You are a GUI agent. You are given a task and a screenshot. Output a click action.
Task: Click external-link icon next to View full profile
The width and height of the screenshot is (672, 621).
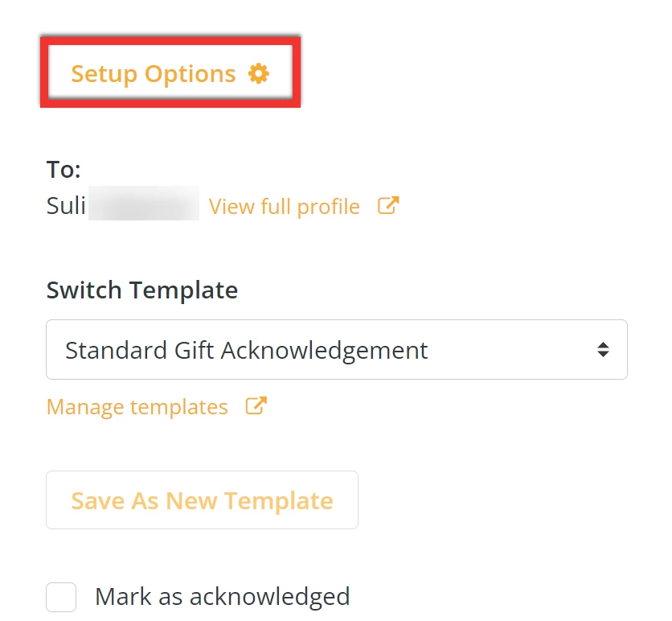pyautogui.click(x=388, y=206)
